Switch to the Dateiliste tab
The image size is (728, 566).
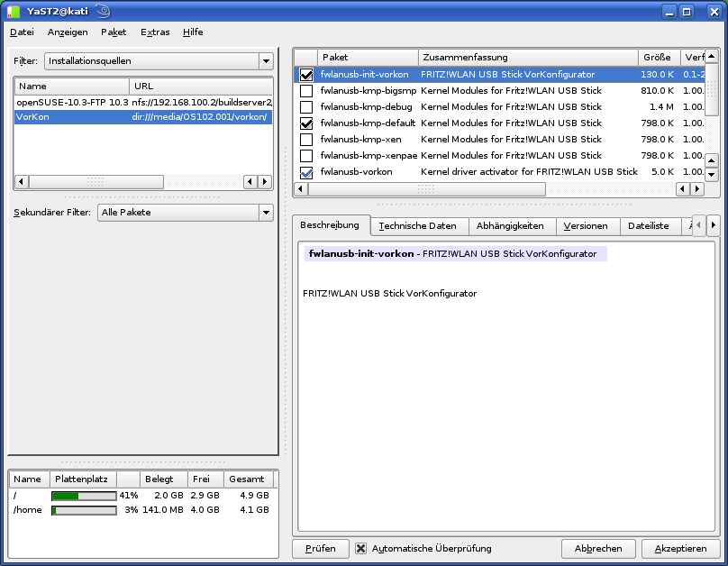point(649,226)
